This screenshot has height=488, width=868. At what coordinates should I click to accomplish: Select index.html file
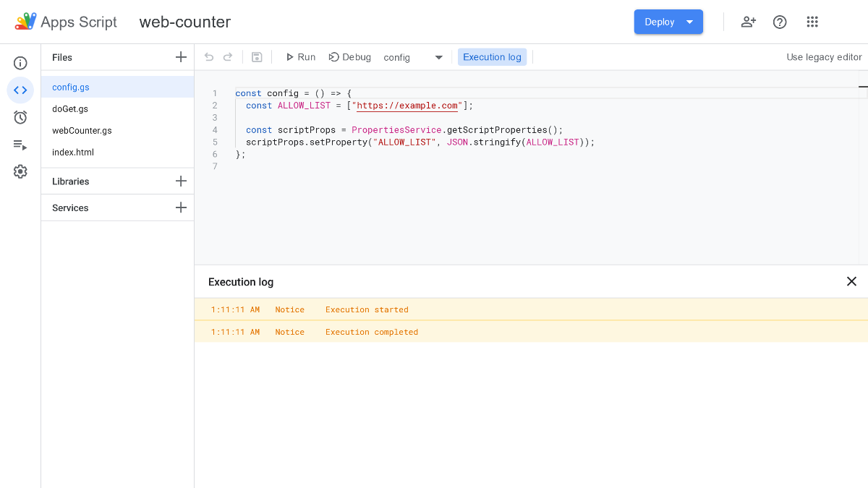coord(117,152)
